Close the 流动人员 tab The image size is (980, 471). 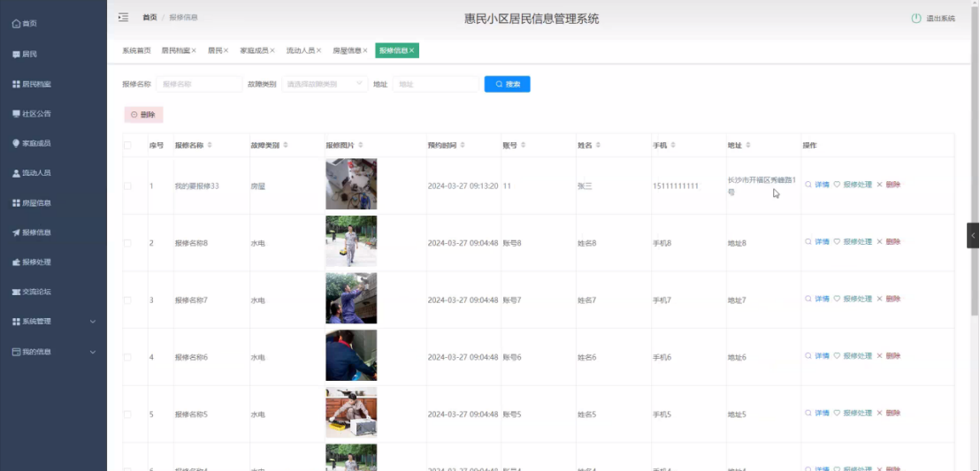(318, 50)
